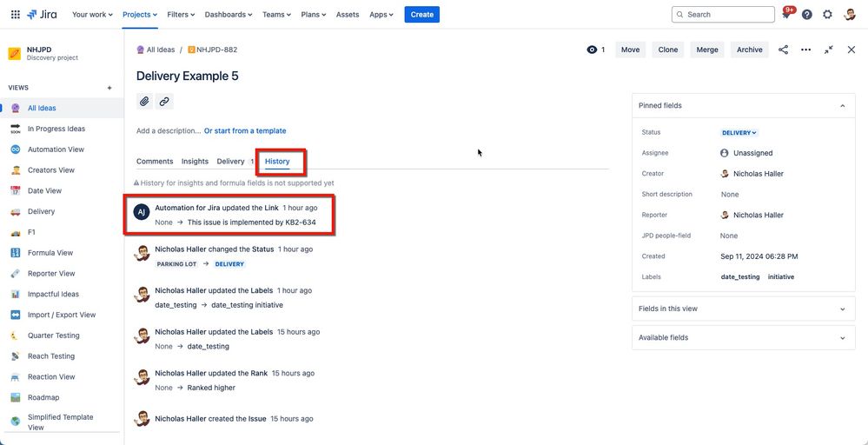
Task: Click the Create button
Action: [421, 15]
